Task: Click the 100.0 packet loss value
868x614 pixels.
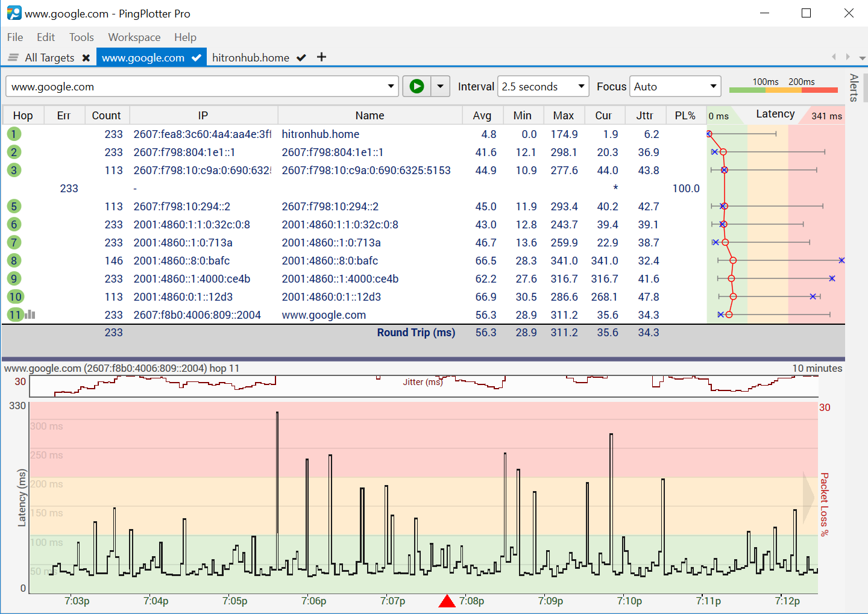Action: click(x=686, y=188)
